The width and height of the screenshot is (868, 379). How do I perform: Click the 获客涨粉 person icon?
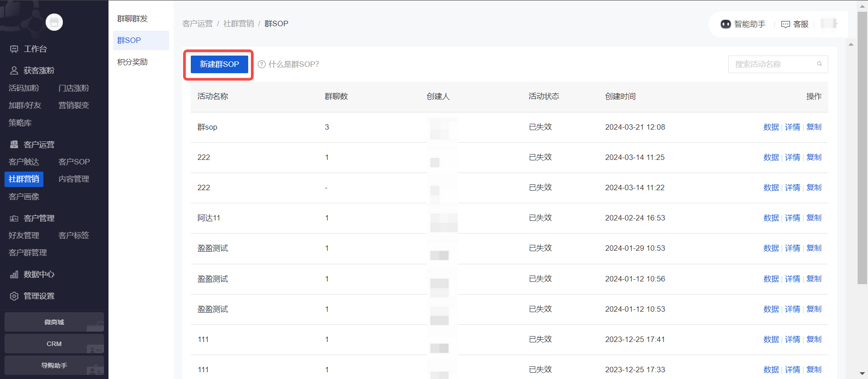[14, 70]
